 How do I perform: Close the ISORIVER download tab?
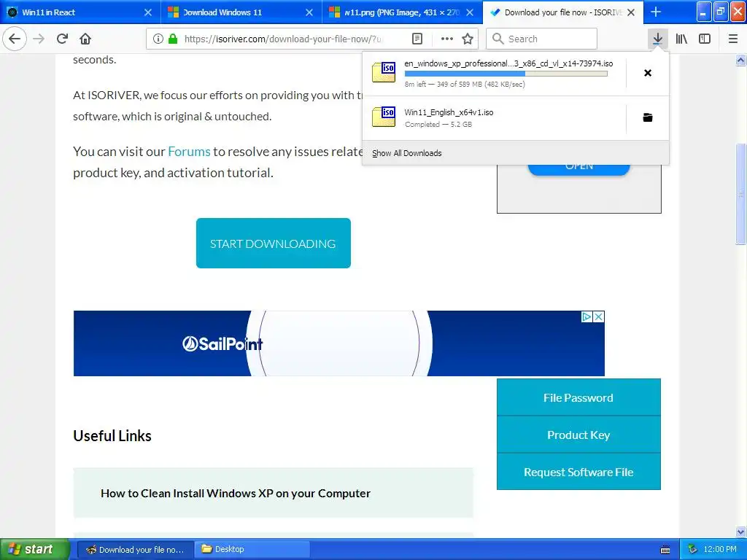coord(631,12)
